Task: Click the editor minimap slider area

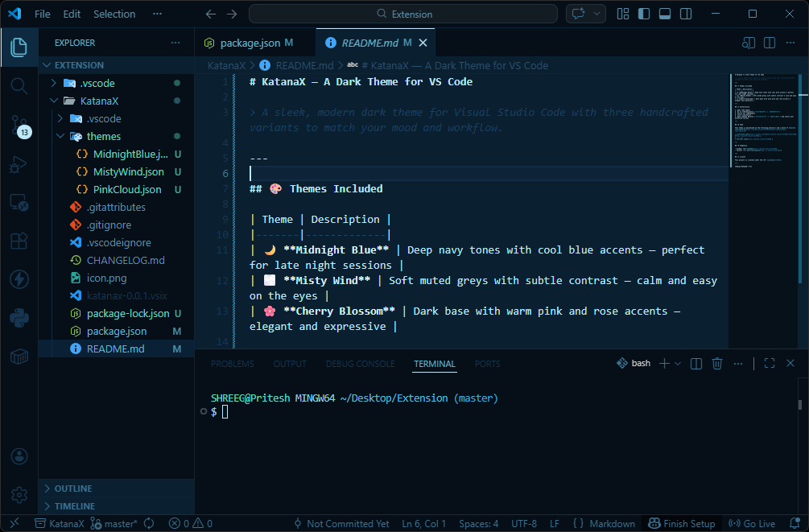Action: point(766,122)
